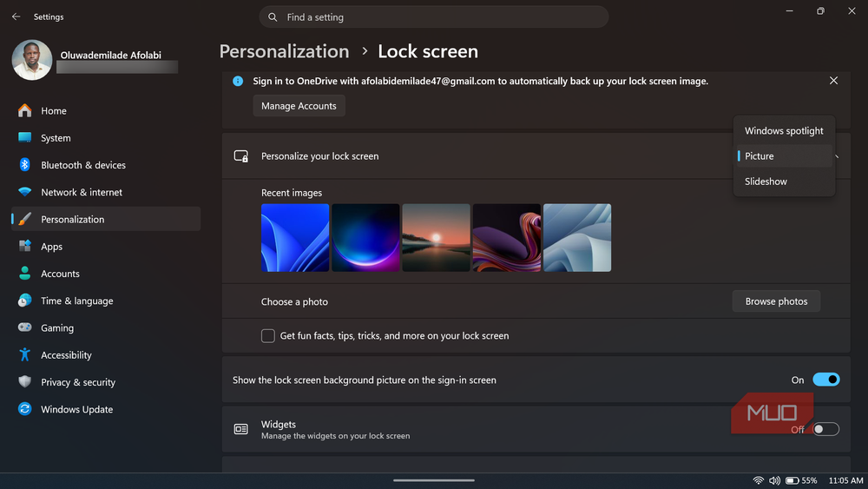Click the Widgets icon
The height and width of the screenshot is (489, 868).
point(240,429)
